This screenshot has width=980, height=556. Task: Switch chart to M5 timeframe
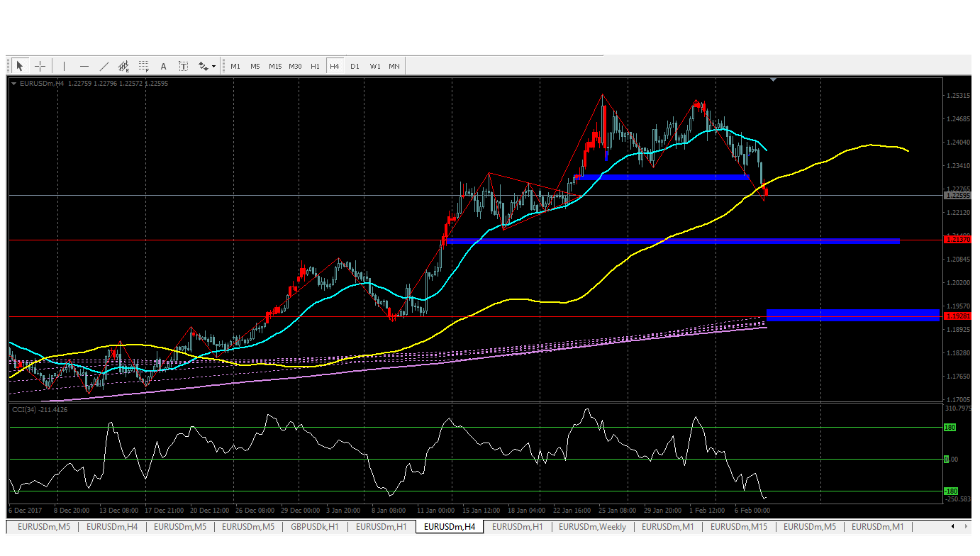click(255, 66)
